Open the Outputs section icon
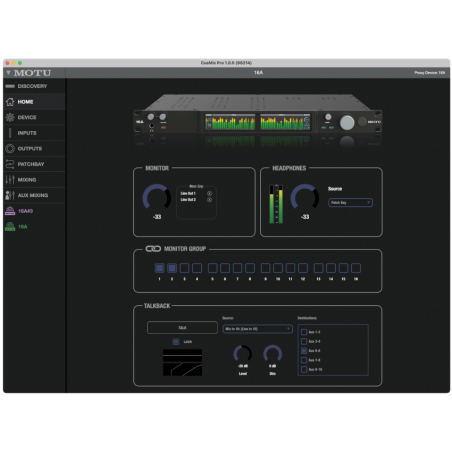Image resolution: width=452 pixels, height=452 pixels. pos(10,148)
